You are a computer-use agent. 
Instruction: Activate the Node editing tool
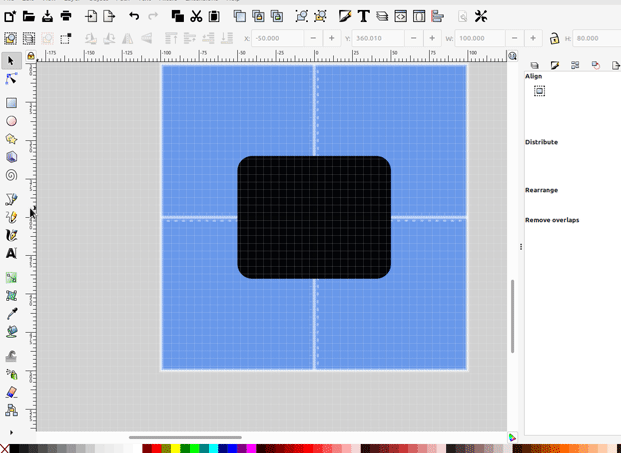pos(12,79)
